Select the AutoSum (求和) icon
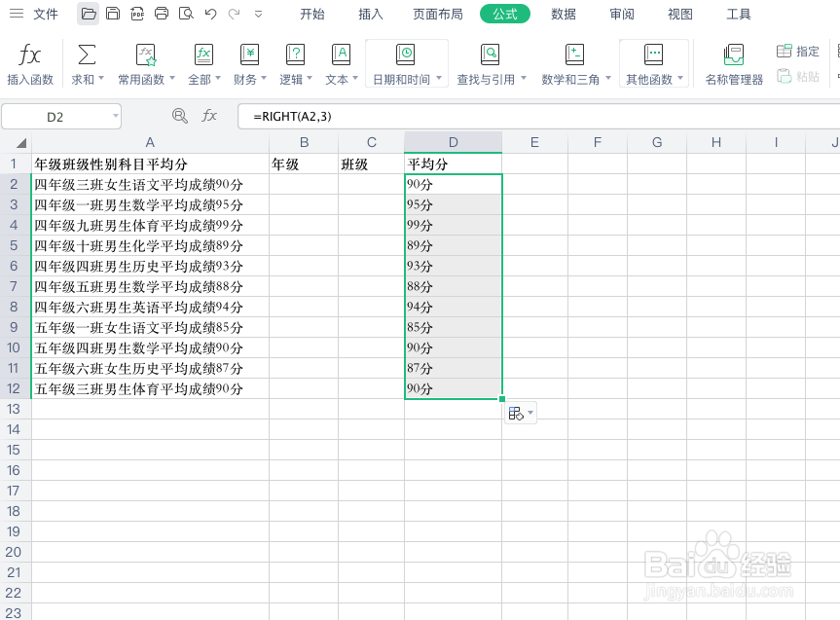 tap(87, 60)
